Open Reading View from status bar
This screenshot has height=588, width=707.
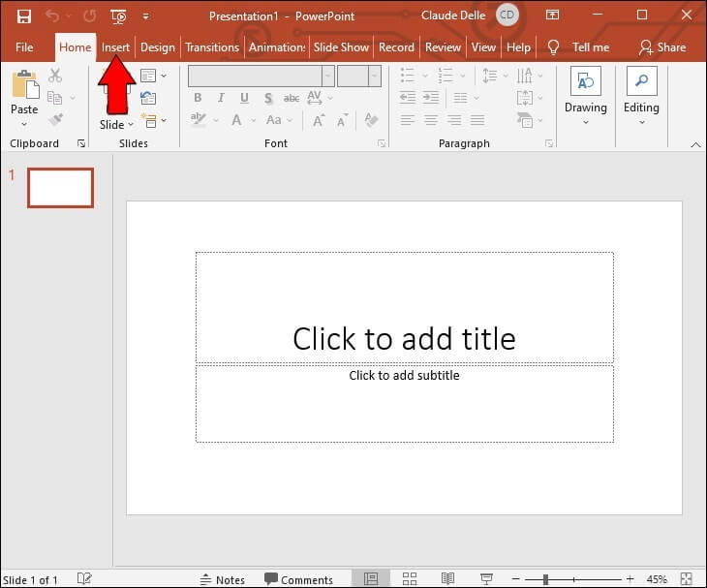point(447,579)
